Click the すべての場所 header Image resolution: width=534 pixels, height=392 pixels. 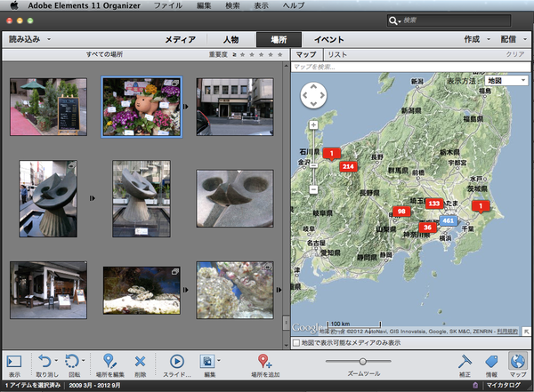coord(104,54)
